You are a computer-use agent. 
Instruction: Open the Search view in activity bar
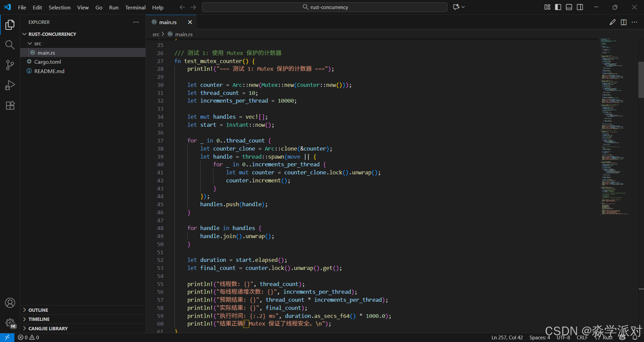(10, 45)
